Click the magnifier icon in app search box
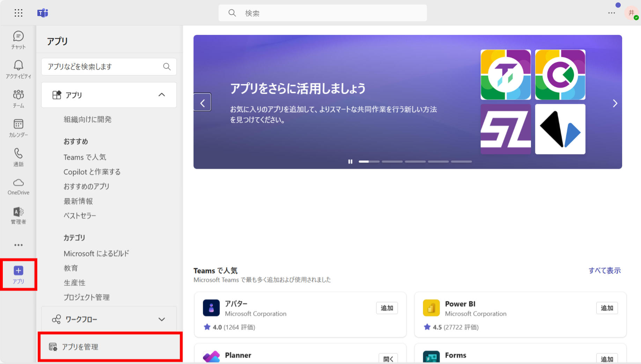Screen dimensions: 641x364 (167, 67)
